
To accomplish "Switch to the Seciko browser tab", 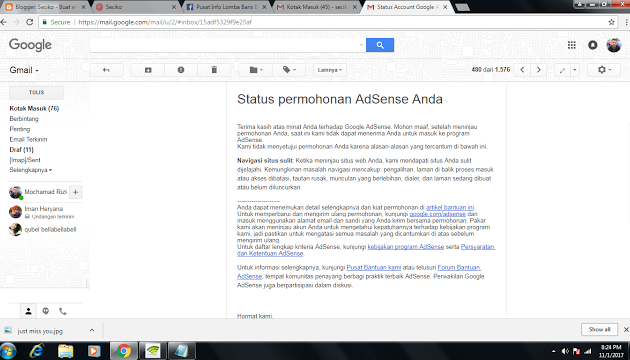I will click(x=136, y=7).
